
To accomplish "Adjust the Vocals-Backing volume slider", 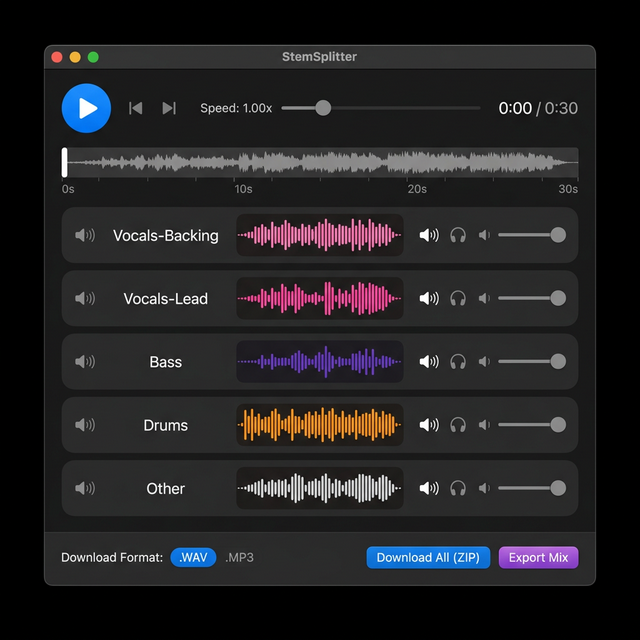I will coord(532,235).
